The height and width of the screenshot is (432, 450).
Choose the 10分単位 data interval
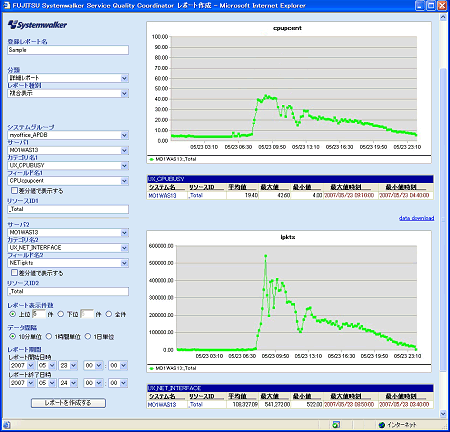13,337
